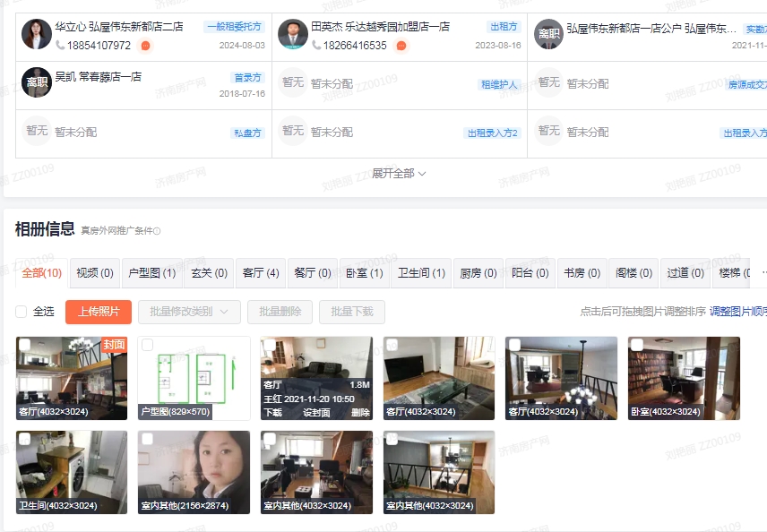
Task: Switch to 餐厅 (0) tab
Action: pos(313,273)
